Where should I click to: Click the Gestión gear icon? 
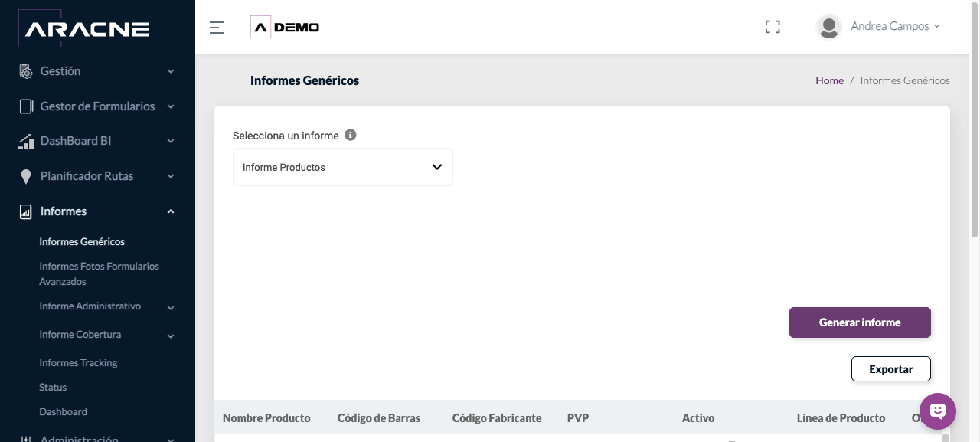(x=26, y=71)
